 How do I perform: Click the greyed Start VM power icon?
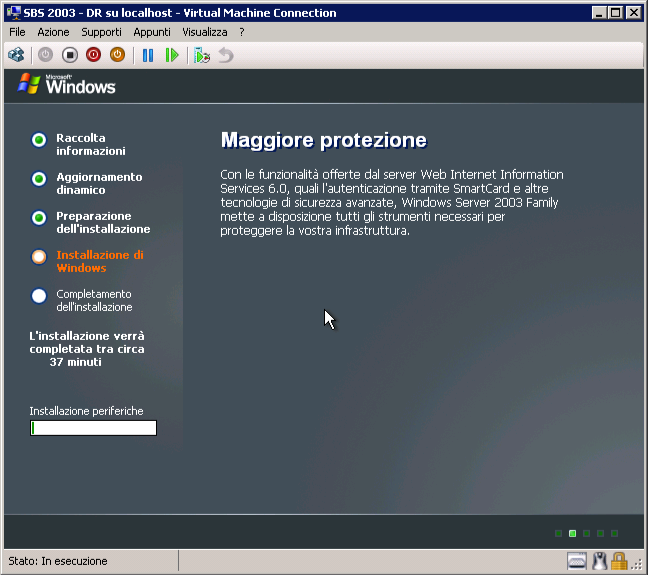point(45,55)
